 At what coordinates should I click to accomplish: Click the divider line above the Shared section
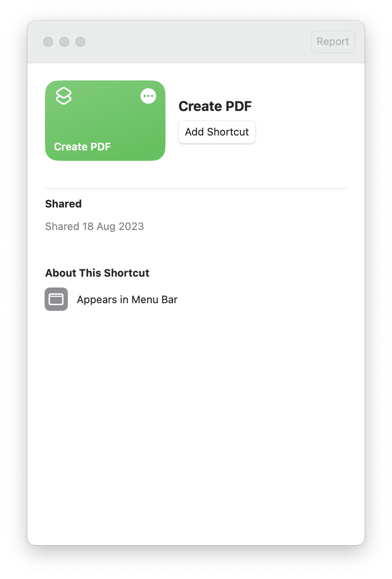tap(196, 189)
